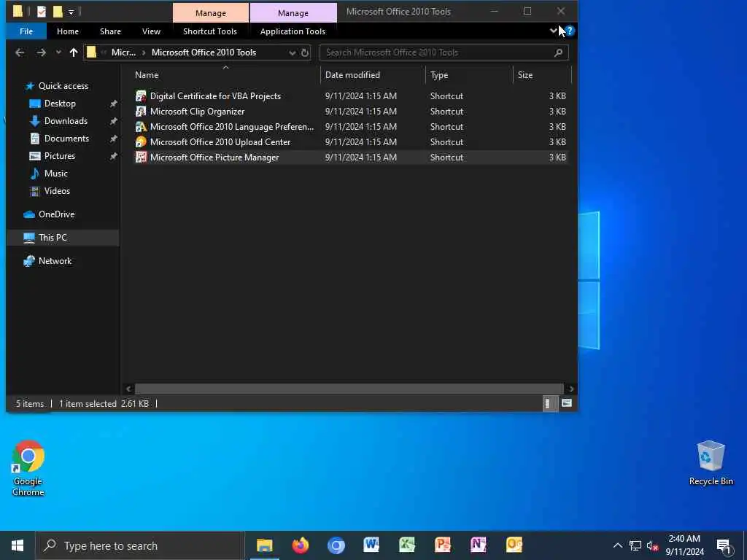Viewport: 747px width, 560px height.
Task: Open PowerPoint from the taskbar
Action: coord(443,545)
